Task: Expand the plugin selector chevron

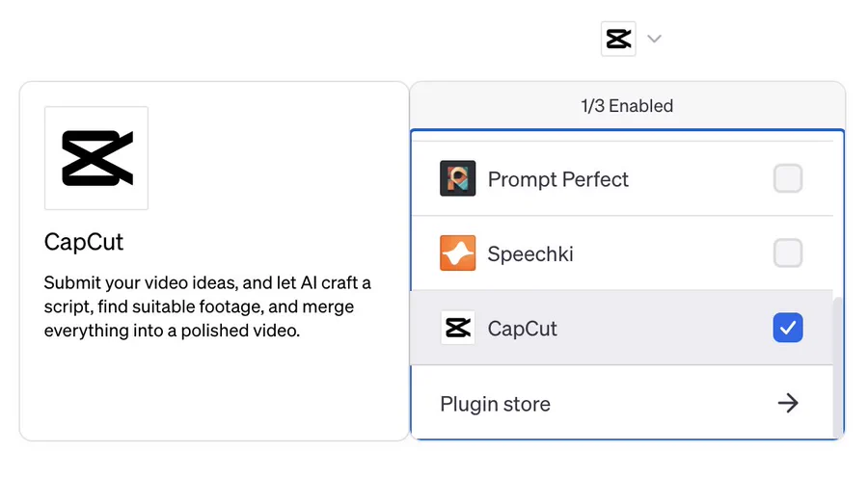Action: (x=654, y=39)
